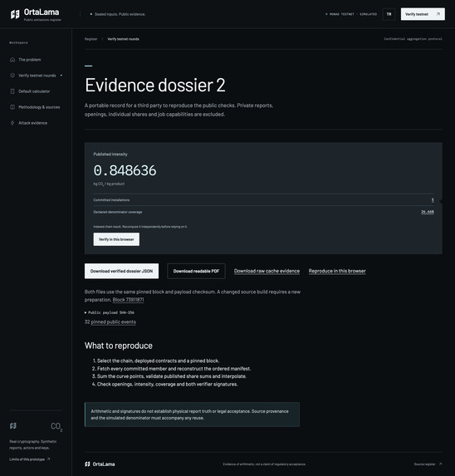Switch language with the TR button
455x476 pixels.
389,14
